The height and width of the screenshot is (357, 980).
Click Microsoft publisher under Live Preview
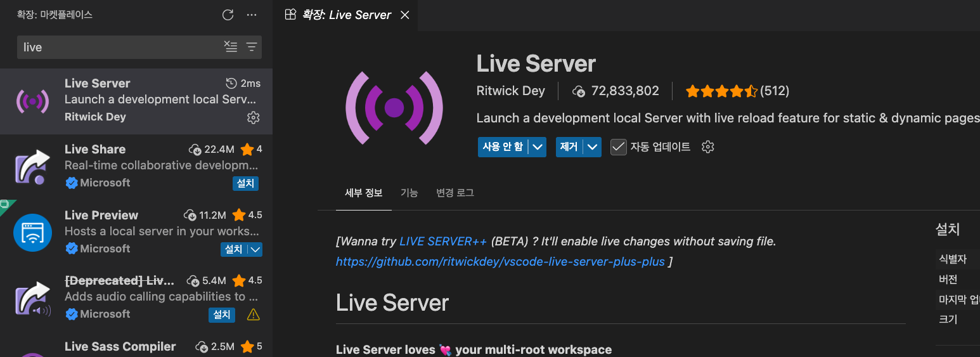pos(105,249)
